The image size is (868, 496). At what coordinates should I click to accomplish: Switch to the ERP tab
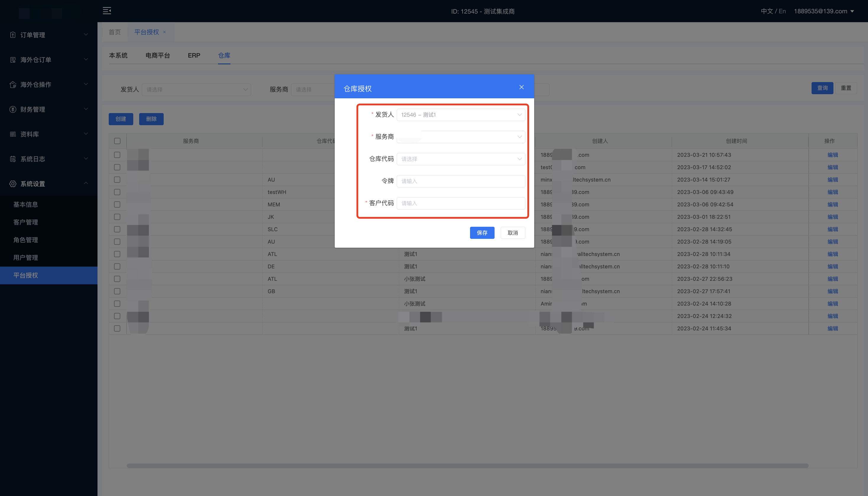tap(194, 56)
